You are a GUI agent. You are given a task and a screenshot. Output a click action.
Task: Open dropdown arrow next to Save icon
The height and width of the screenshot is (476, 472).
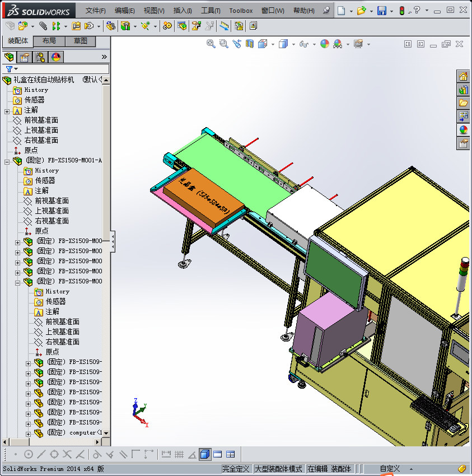click(x=391, y=11)
